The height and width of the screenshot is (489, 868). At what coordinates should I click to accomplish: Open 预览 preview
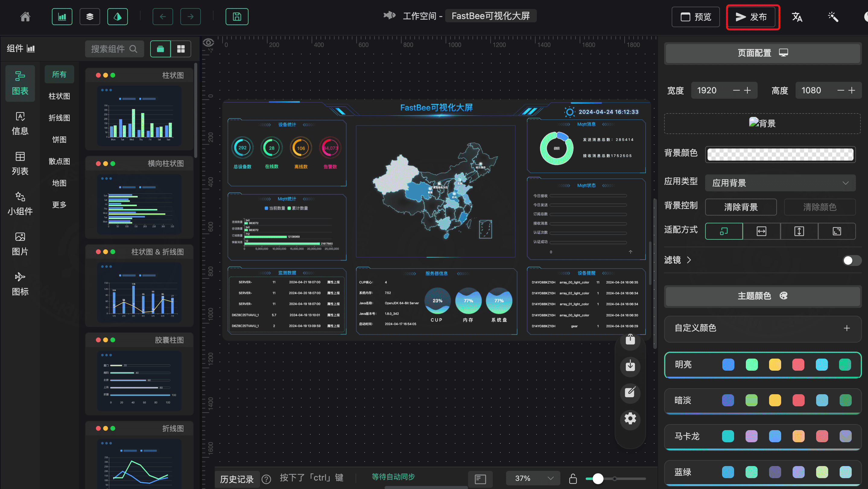click(x=695, y=17)
